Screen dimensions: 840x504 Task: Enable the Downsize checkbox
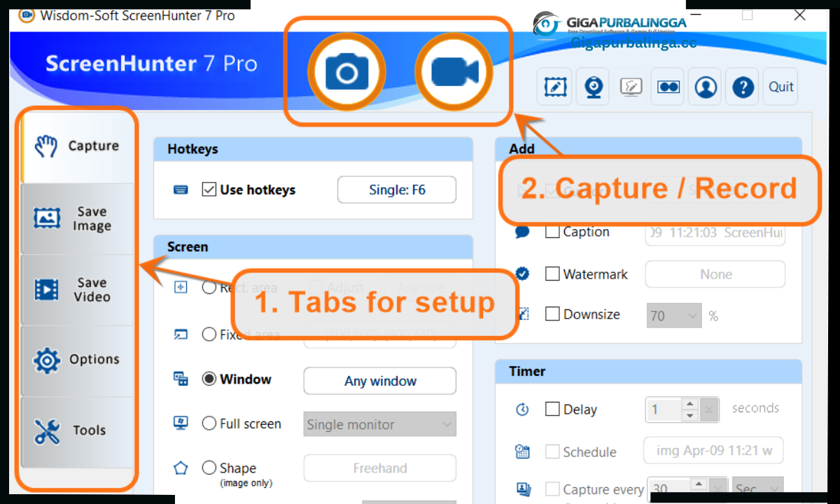pos(552,314)
